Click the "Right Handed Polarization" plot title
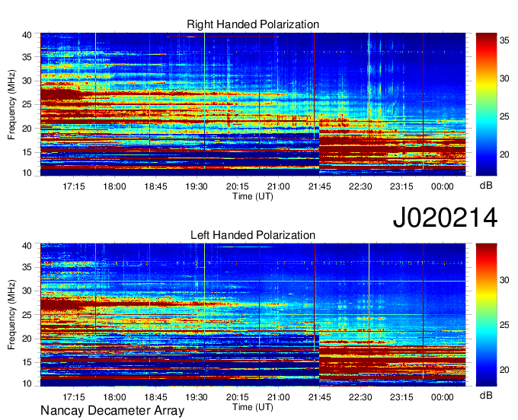 (x=253, y=24)
